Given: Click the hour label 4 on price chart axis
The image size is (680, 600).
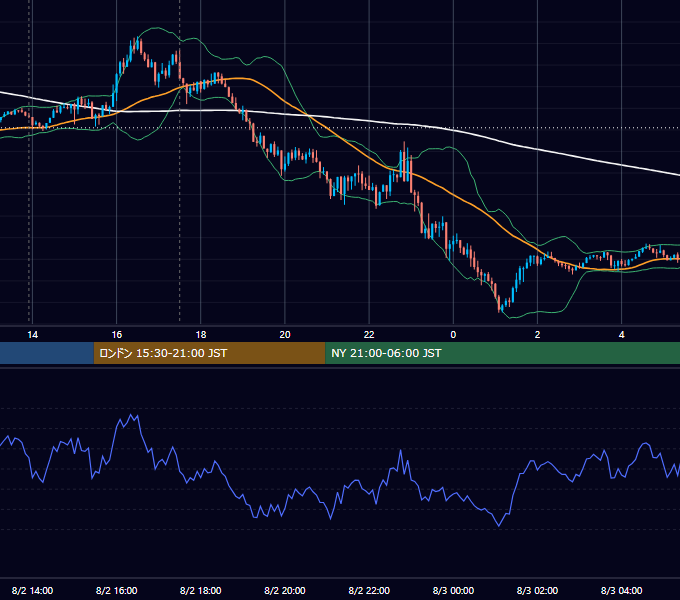Looking at the screenshot, I should (x=621, y=335).
